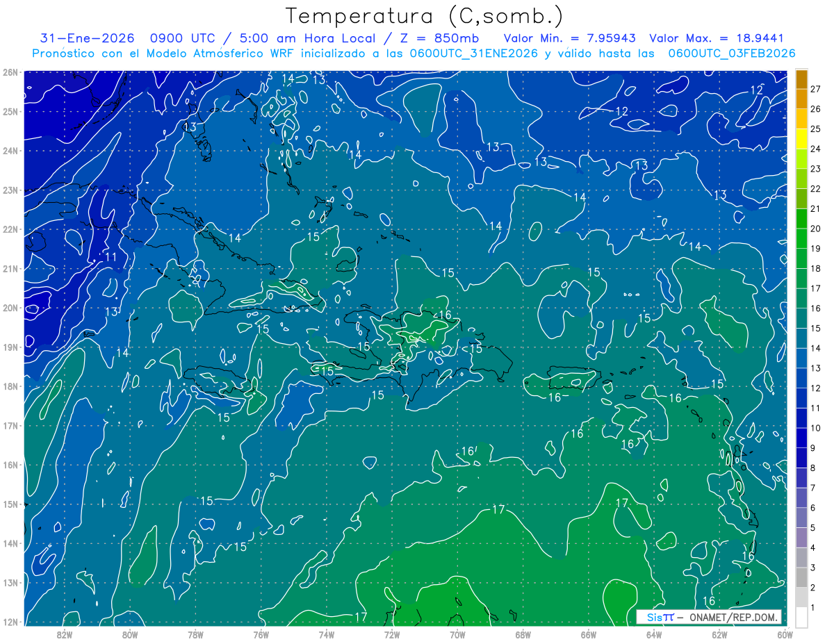Click the '22N' latitude axis label

click(10, 229)
